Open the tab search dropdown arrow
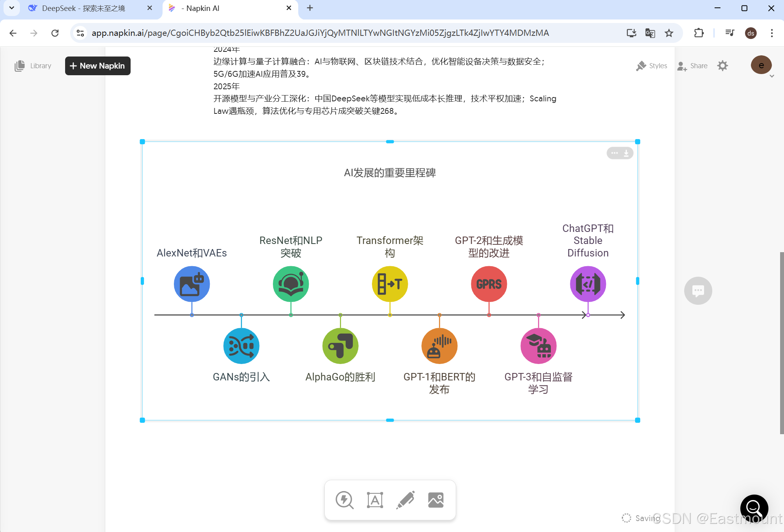 [12, 8]
